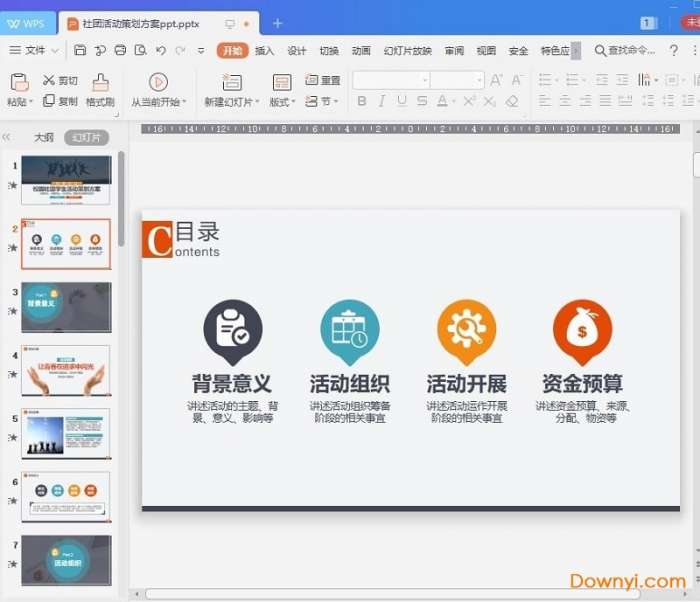Image resolution: width=700 pixels, height=602 pixels.
Task: Click the calendar clock icon on slide
Action: coord(350,331)
